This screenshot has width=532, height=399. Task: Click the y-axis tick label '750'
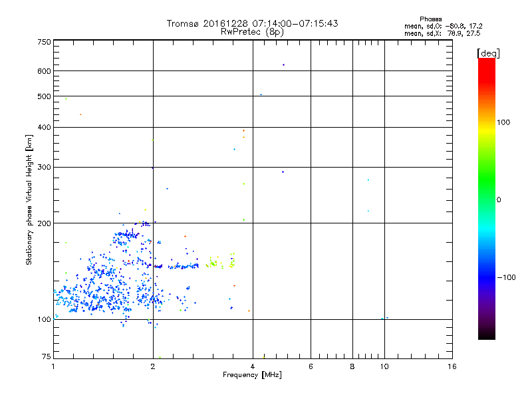pyautogui.click(x=44, y=42)
